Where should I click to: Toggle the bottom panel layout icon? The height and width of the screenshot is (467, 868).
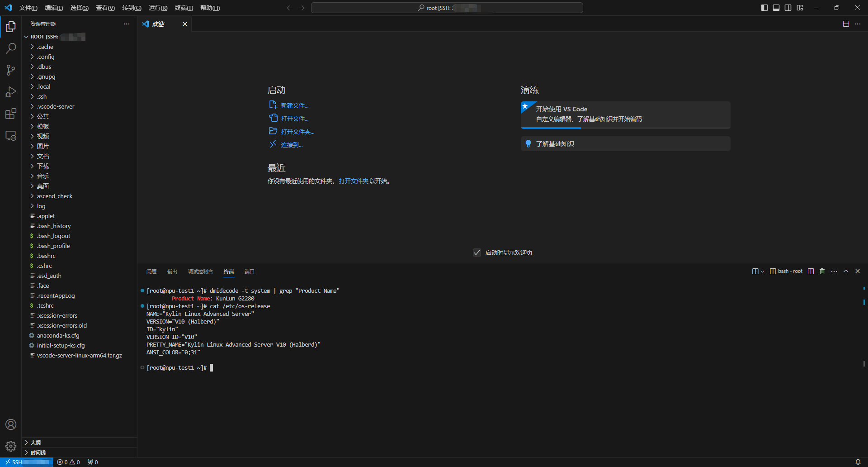[776, 8]
